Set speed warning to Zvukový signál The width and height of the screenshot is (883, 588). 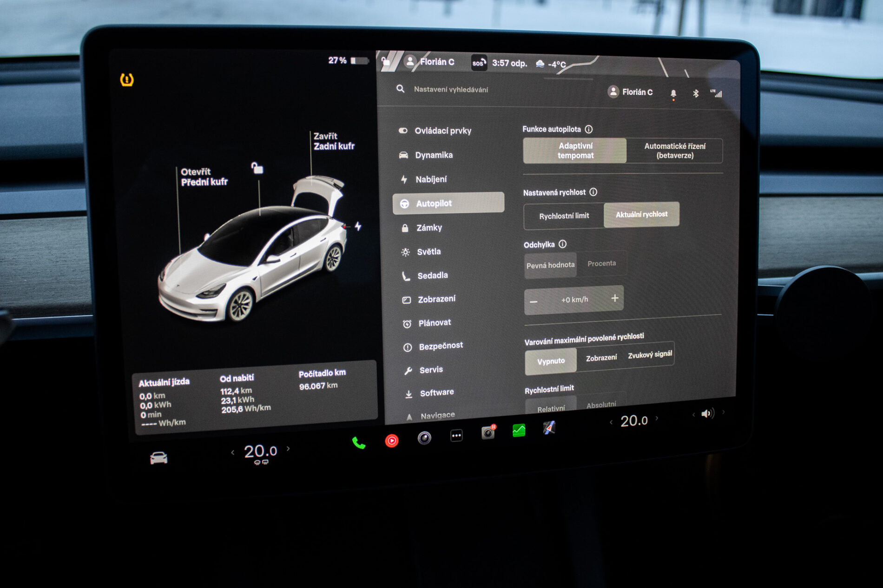[x=649, y=355]
